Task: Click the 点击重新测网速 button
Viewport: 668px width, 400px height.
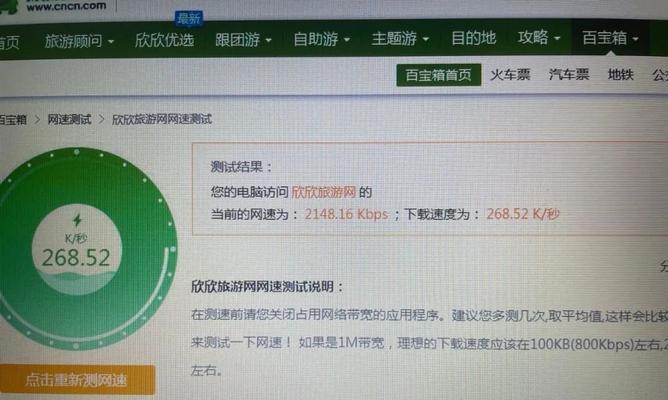Action: [77, 379]
